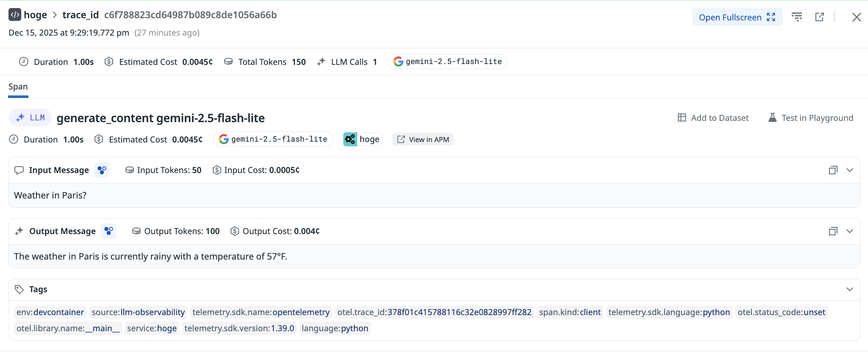The height and width of the screenshot is (352, 868).
Task: Click the filter lines icon near Open Fullscreen
Action: pos(797,17)
